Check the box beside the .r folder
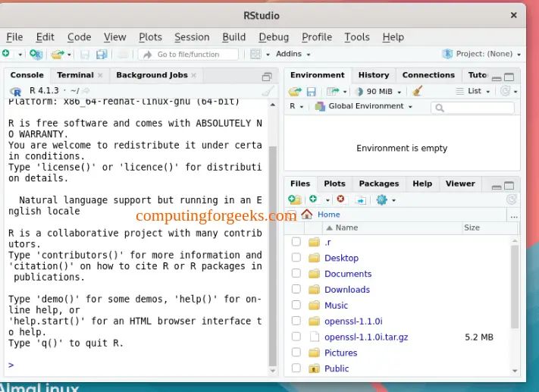The width and height of the screenshot is (539, 392). point(296,242)
